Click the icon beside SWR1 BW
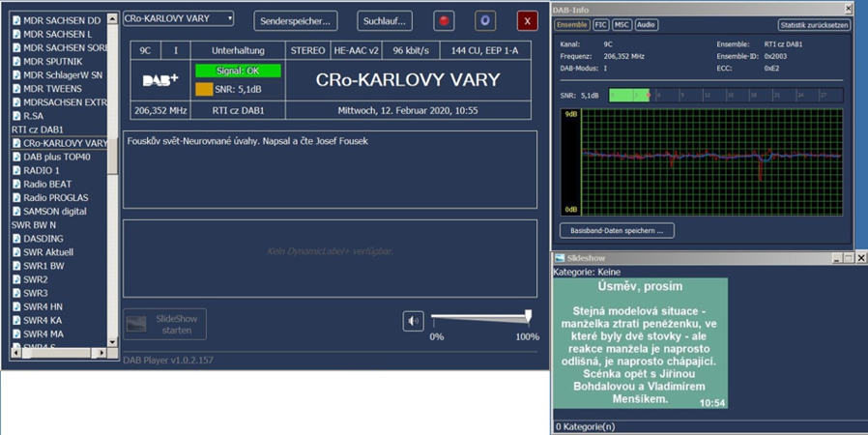 16,266
